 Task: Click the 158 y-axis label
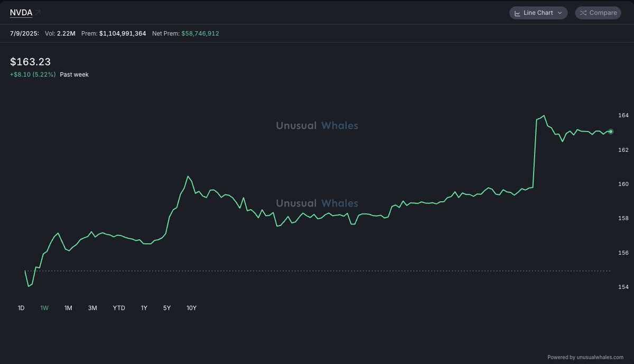pyautogui.click(x=623, y=218)
